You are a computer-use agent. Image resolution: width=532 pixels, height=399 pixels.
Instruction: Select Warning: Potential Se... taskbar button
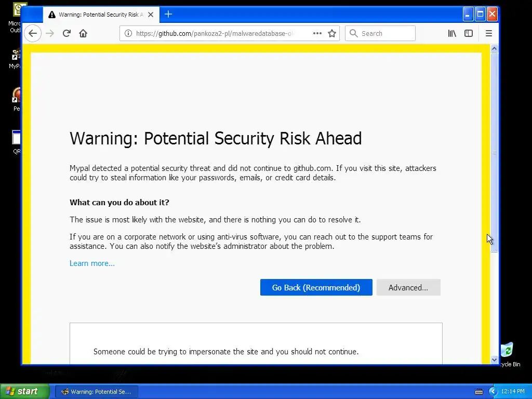[x=97, y=392]
